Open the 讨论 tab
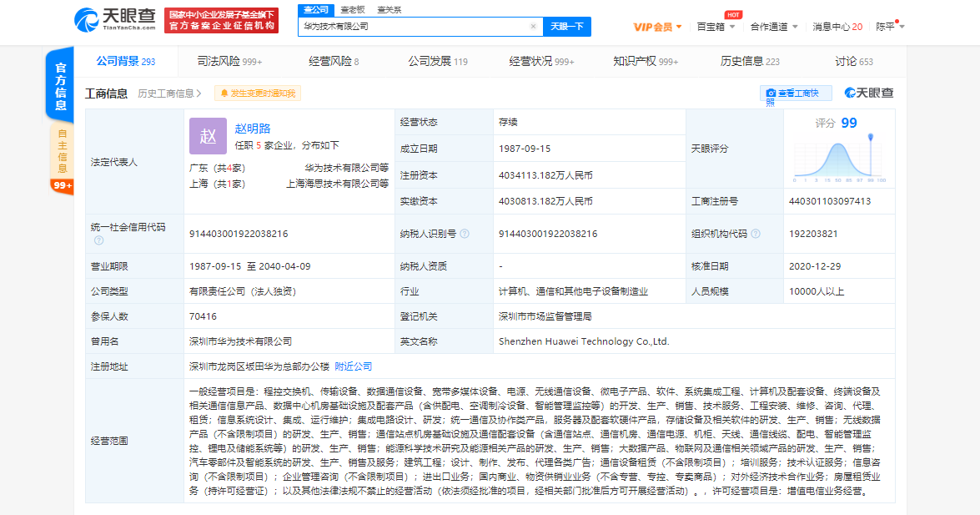This screenshot has width=980, height=515. click(854, 61)
